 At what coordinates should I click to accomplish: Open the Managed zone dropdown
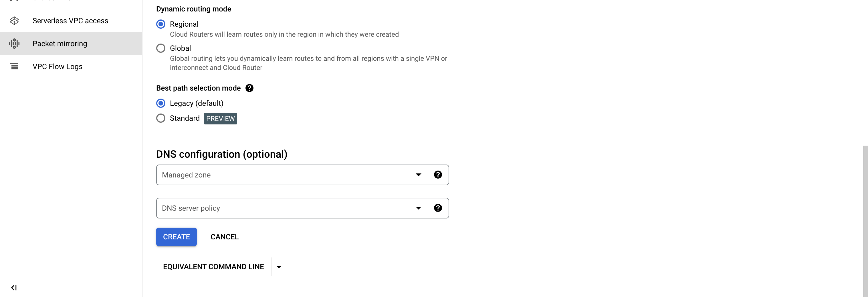coord(418,175)
